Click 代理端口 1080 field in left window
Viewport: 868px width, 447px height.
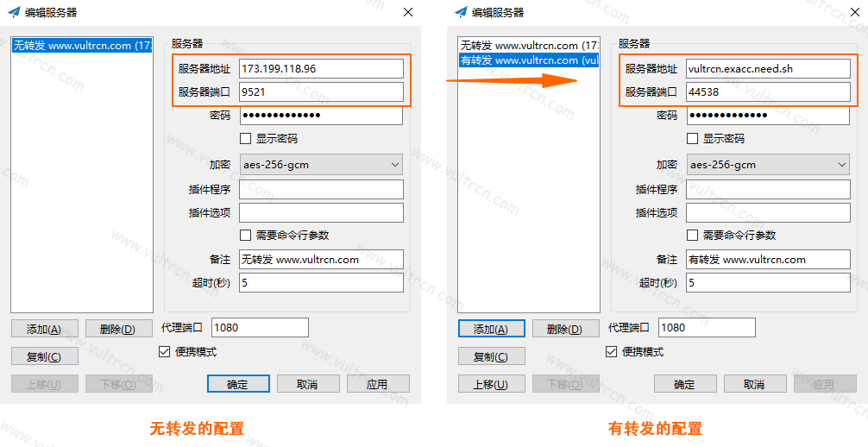pos(261,327)
